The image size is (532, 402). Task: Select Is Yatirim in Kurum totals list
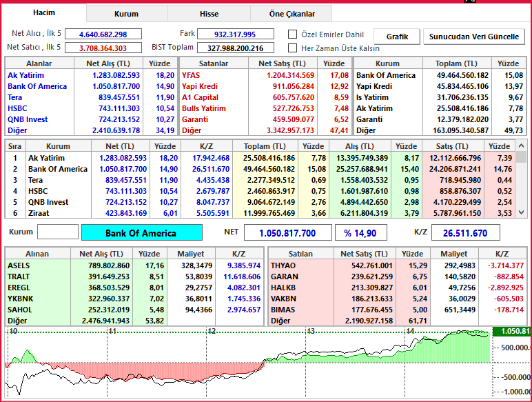coord(372,97)
